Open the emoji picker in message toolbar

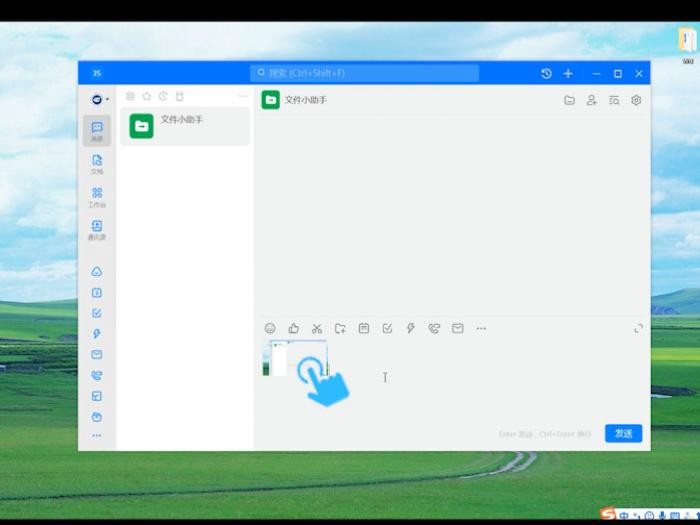tap(270, 329)
